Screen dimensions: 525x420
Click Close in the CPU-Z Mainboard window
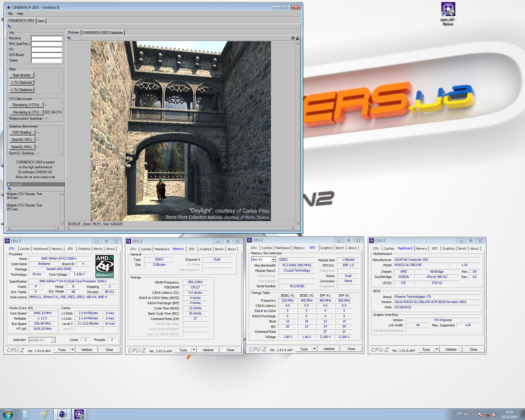pos(473,349)
